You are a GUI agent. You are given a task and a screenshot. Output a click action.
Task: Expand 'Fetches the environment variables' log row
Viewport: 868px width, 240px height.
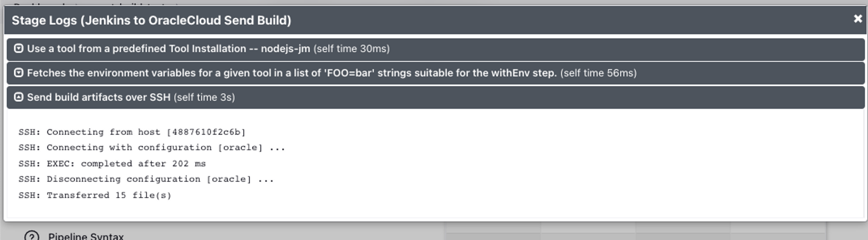(x=435, y=73)
